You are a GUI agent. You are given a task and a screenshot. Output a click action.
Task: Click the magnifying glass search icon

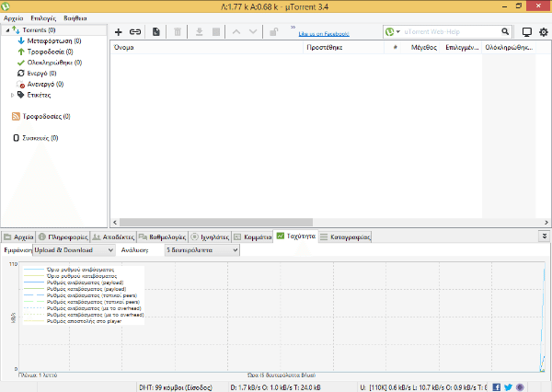pyautogui.click(x=505, y=31)
